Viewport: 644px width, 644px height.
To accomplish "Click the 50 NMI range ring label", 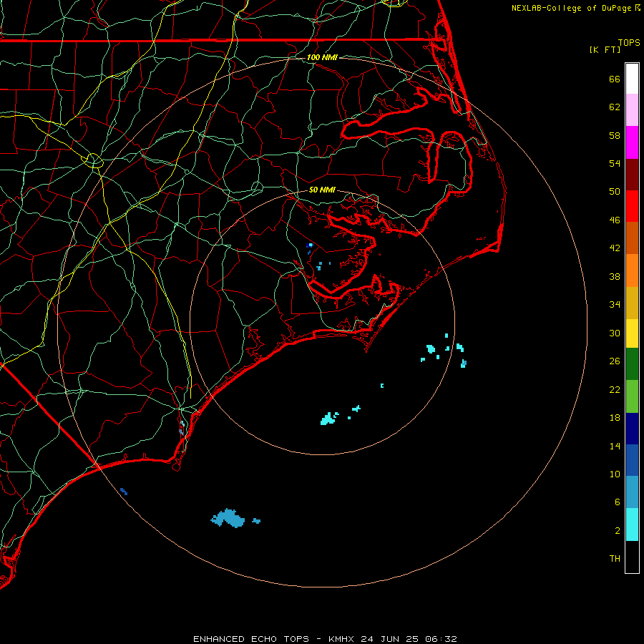I will click(x=322, y=190).
